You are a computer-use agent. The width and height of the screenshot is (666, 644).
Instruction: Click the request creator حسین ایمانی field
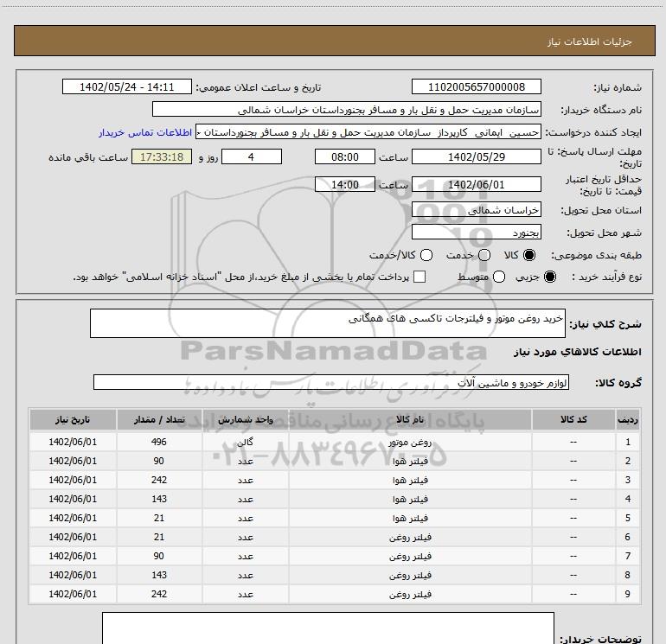coord(368,132)
